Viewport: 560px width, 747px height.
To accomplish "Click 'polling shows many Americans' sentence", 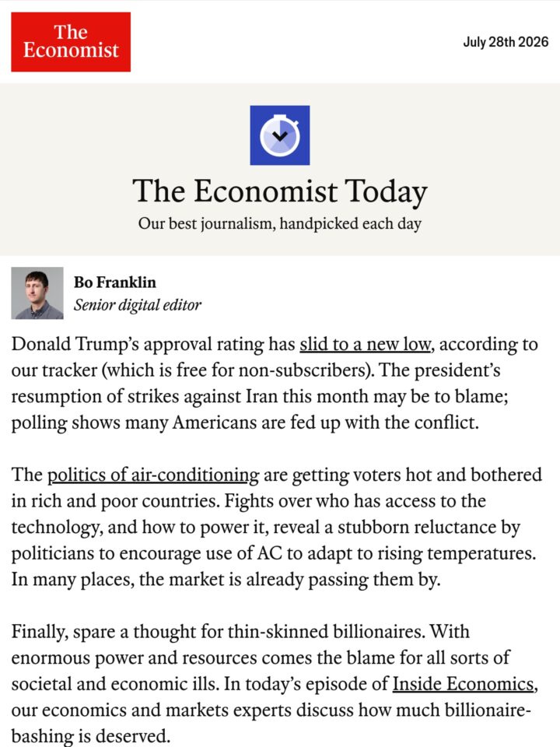I will [x=134, y=423].
